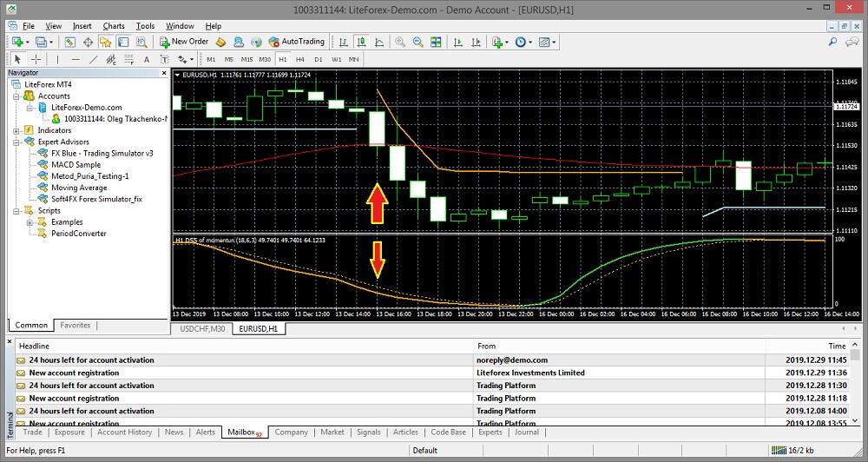
Task: Expand the Indicators tree node
Action: coord(18,130)
